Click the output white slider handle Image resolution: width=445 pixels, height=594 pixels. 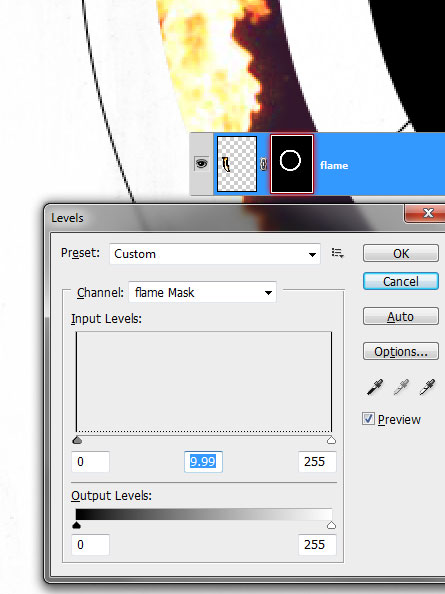331,525
